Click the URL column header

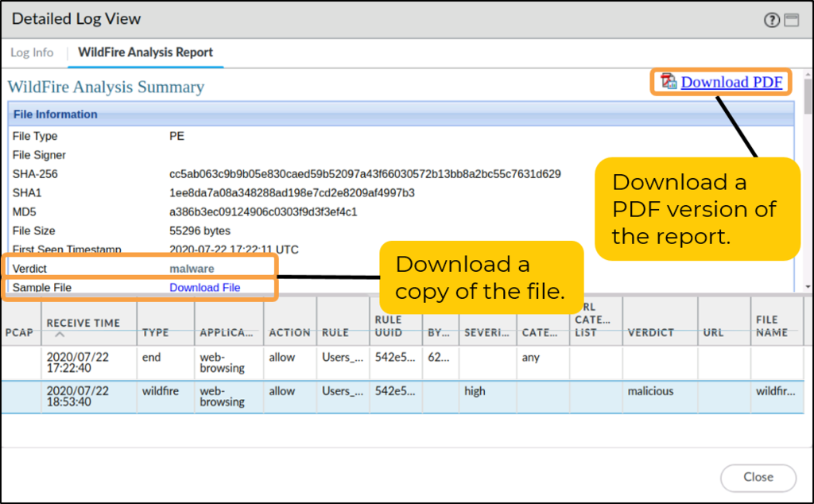pyautogui.click(x=724, y=322)
